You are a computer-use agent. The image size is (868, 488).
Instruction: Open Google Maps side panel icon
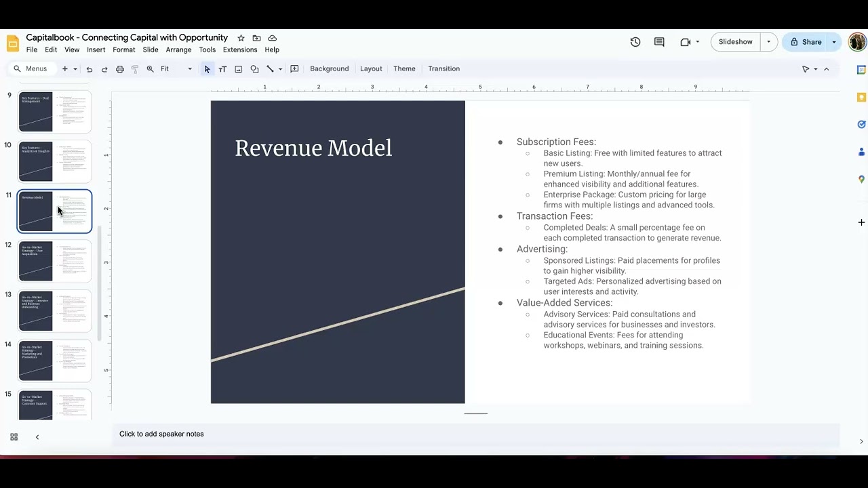tap(861, 180)
